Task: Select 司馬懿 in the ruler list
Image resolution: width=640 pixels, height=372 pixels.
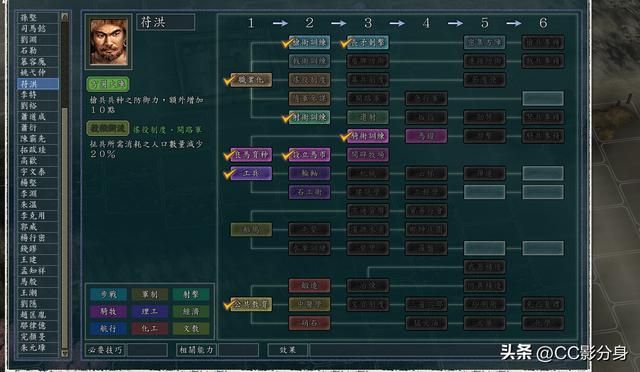Action: tap(38, 29)
